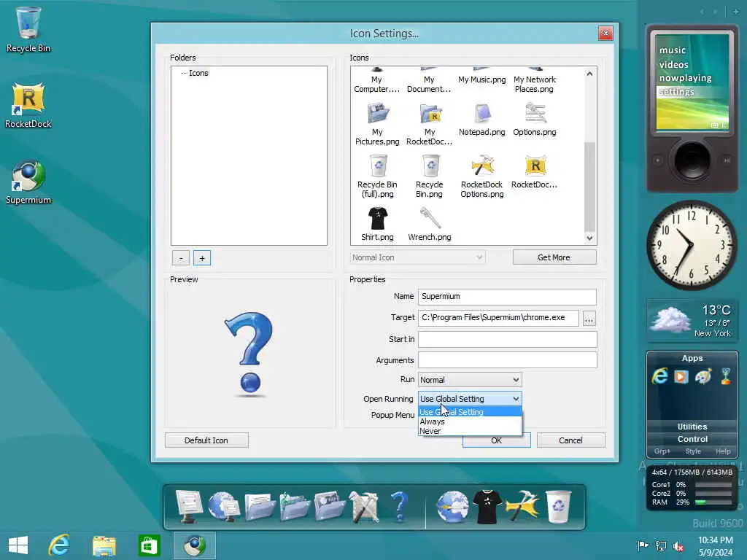The image size is (747, 560).
Task: Choose the Notepad.png icon
Action: pos(481,120)
